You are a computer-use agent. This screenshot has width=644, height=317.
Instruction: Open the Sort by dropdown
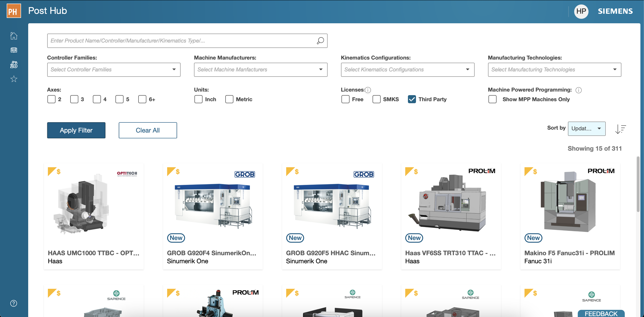586,129
